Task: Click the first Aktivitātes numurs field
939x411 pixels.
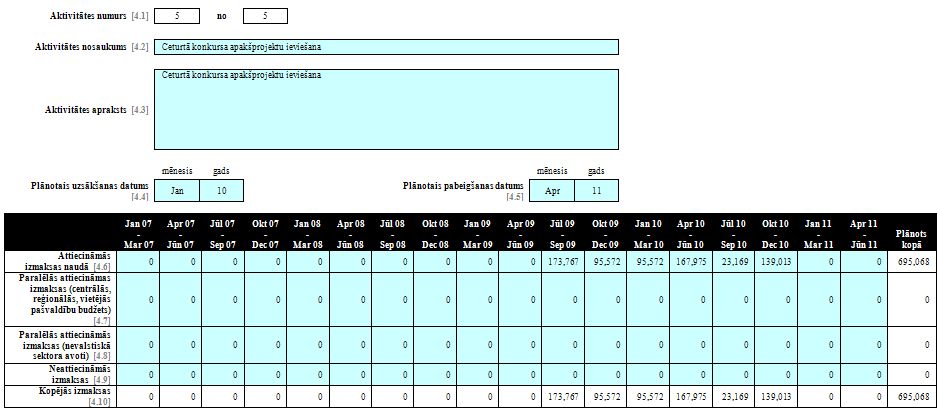Action: [x=177, y=16]
